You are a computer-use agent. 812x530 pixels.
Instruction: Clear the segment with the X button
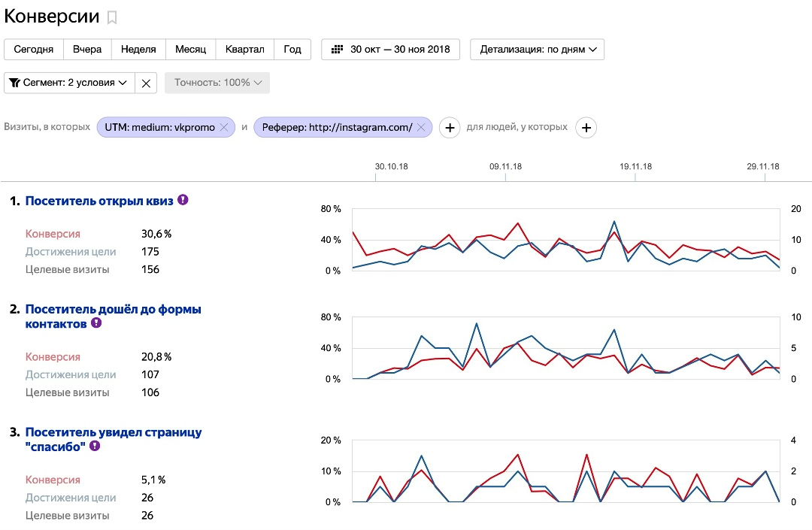tap(146, 83)
